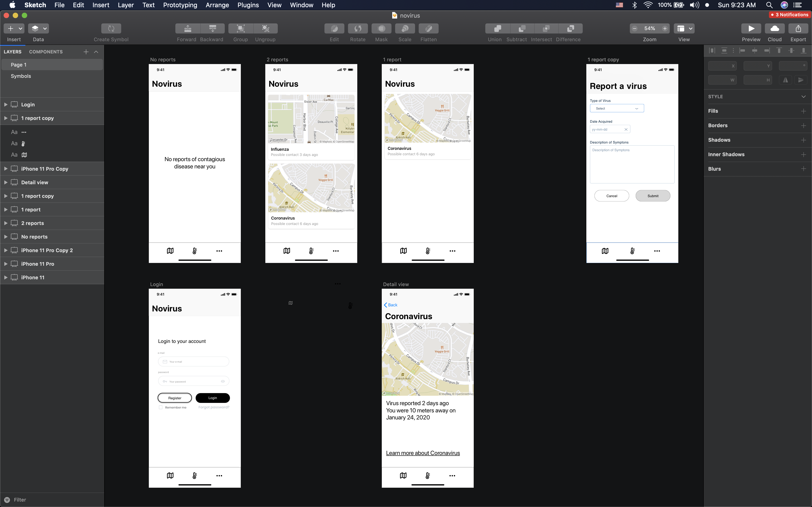This screenshot has height=507, width=812.
Task: Collapse the 1 report copy artboard layer
Action: [x=6, y=118]
